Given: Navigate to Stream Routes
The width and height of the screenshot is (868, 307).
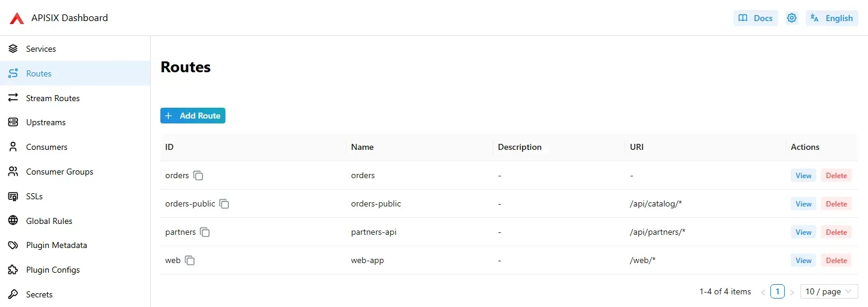Looking at the screenshot, I should coord(75,98).
